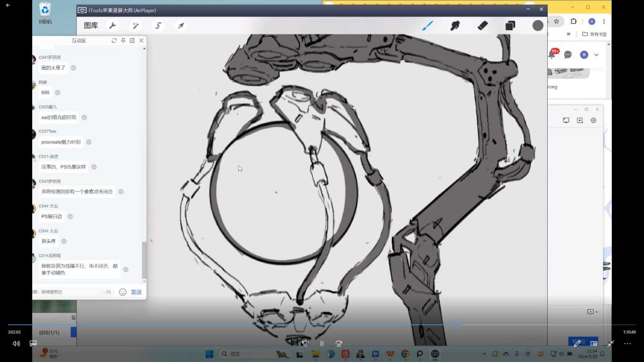Expand the profile dropdown chevron beside avatar
The image size is (644, 362).
pos(596,55)
